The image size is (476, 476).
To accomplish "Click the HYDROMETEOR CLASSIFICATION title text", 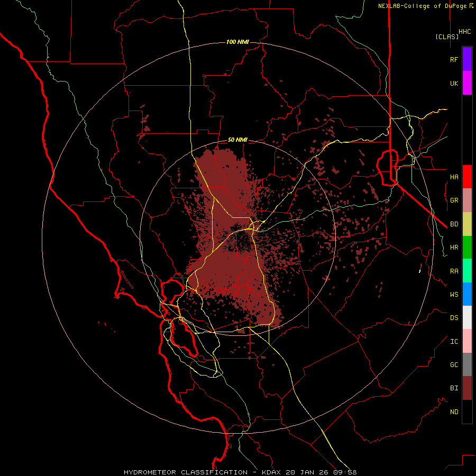I will tap(186, 472).
